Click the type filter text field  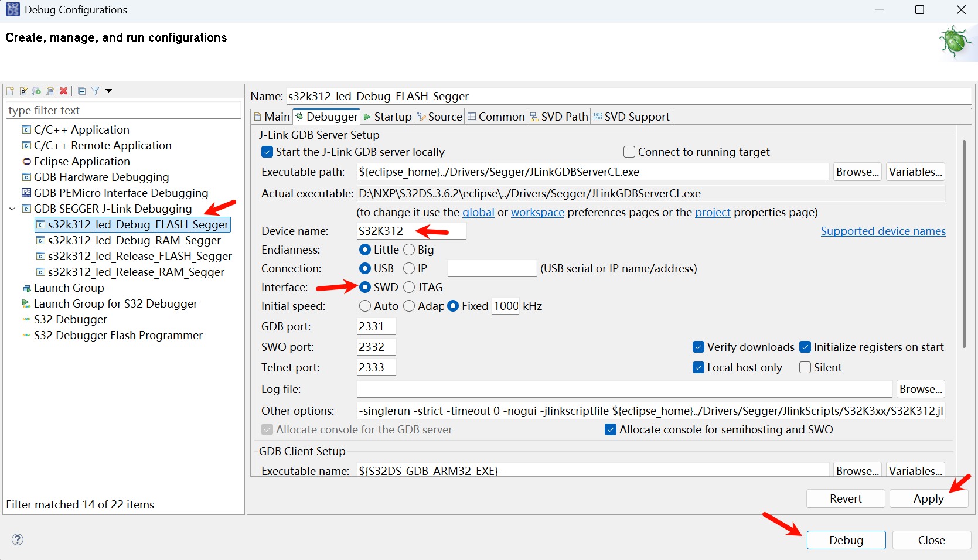(x=123, y=110)
